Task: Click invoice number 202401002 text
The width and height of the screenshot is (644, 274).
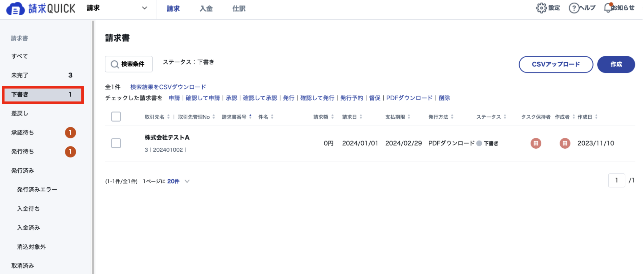Action: tap(168, 150)
